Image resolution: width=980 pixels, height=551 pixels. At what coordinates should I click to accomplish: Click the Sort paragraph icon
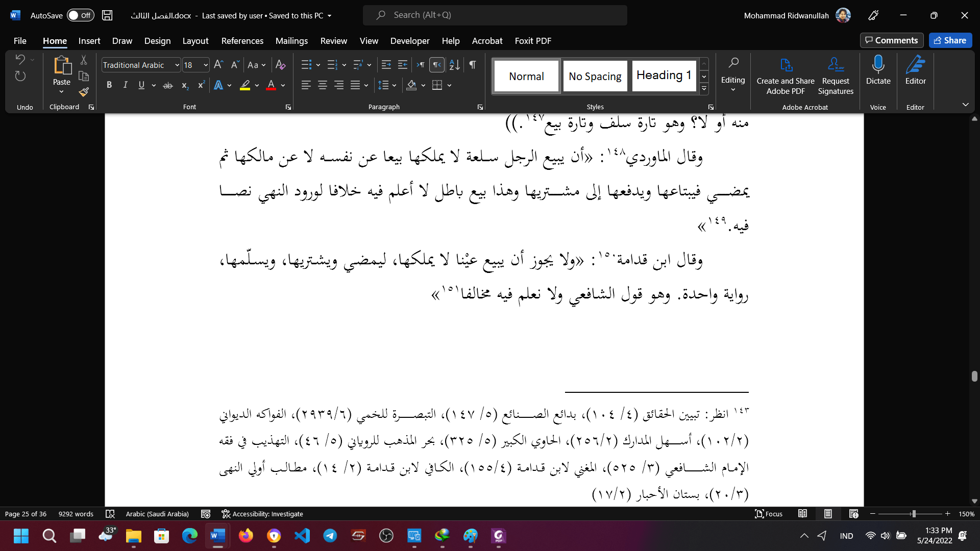click(x=454, y=65)
